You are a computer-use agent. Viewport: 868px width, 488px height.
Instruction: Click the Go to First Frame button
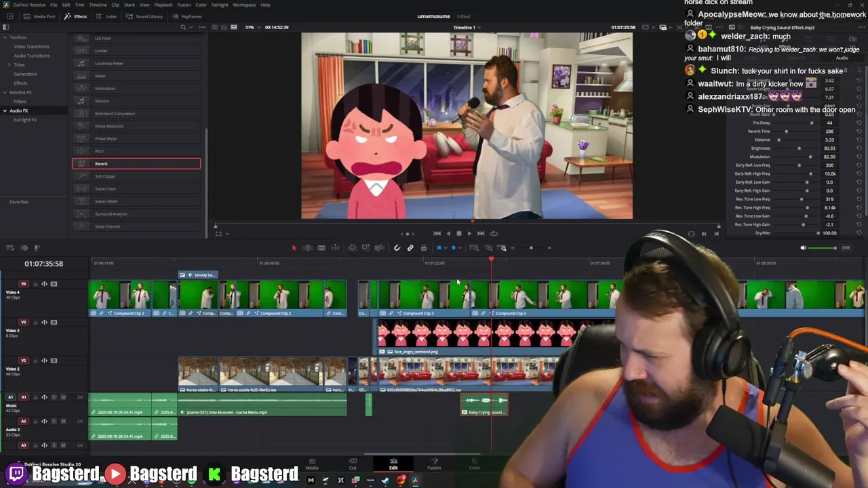pyautogui.click(x=437, y=233)
